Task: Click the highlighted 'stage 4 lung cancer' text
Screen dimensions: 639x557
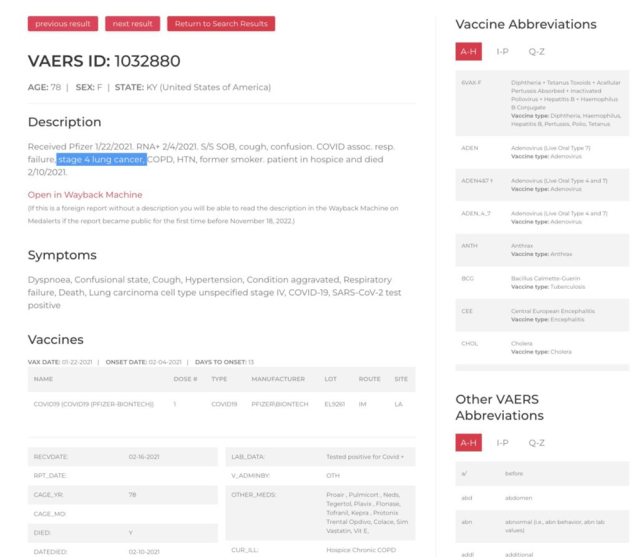Action: click(101, 159)
